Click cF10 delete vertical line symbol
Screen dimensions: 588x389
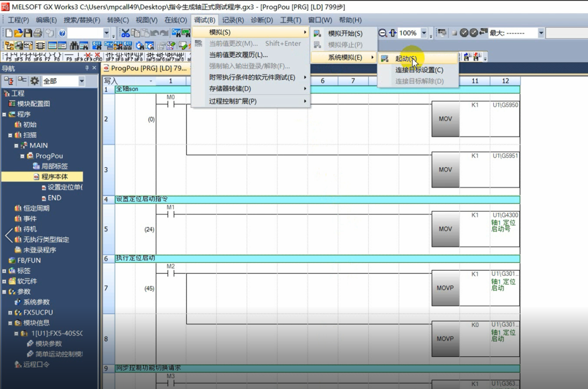click(x=97, y=57)
